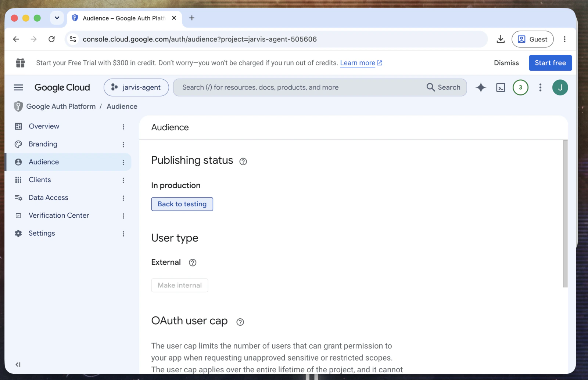Open more options for Overview
The image size is (588, 380).
click(123, 127)
